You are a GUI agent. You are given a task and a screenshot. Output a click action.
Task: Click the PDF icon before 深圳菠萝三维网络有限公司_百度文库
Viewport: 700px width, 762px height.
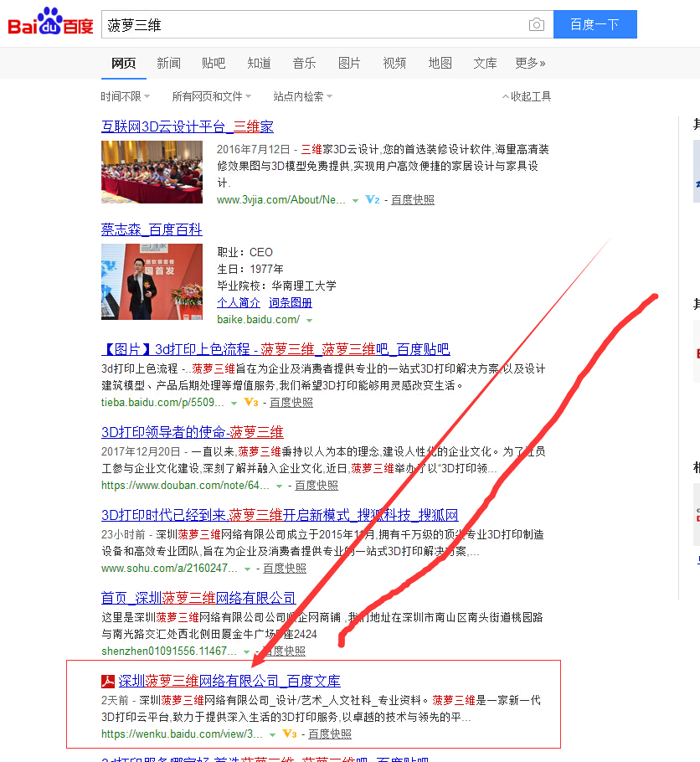click(108, 682)
